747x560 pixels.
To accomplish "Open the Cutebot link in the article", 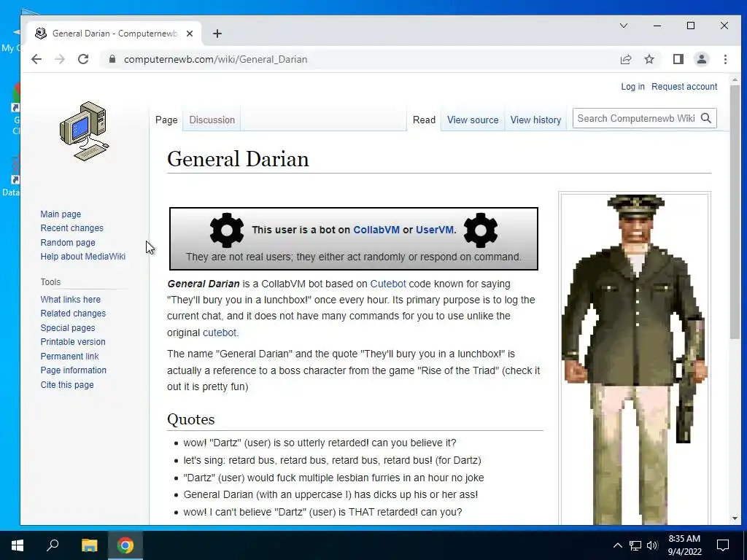I will (388, 284).
